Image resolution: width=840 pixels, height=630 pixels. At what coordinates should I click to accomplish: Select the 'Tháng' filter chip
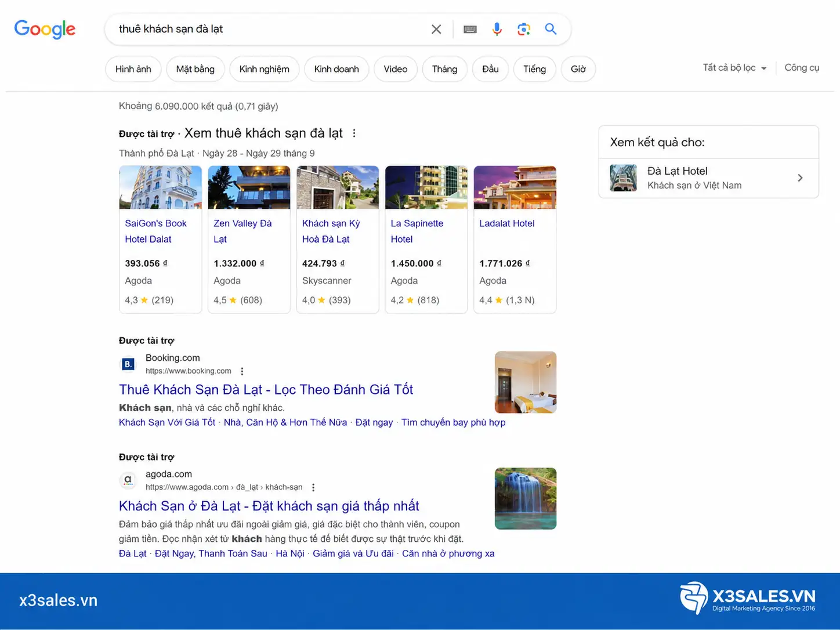coord(445,69)
